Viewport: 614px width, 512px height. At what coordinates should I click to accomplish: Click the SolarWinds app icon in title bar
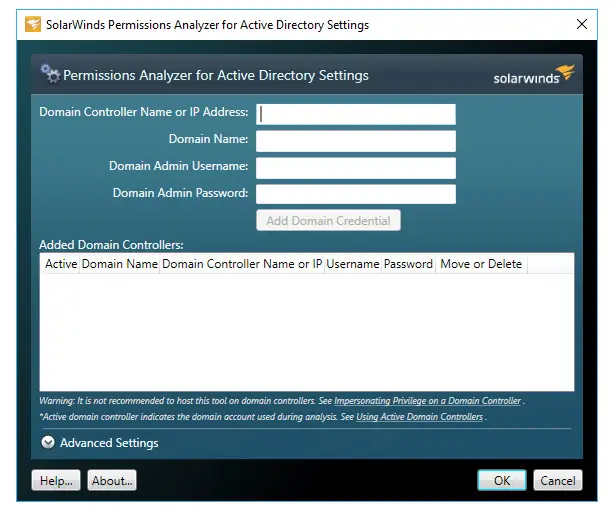(33, 24)
